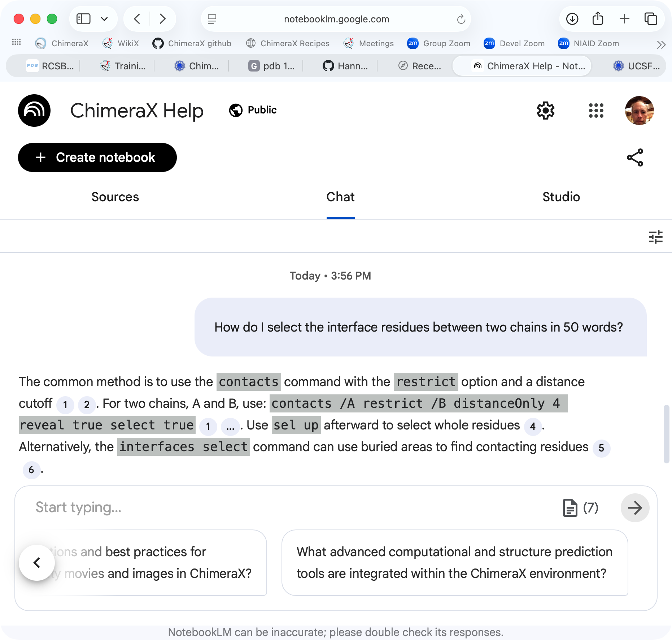The width and height of the screenshot is (672, 640).
Task: Open the chat configuration sliders
Action: pos(656,236)
